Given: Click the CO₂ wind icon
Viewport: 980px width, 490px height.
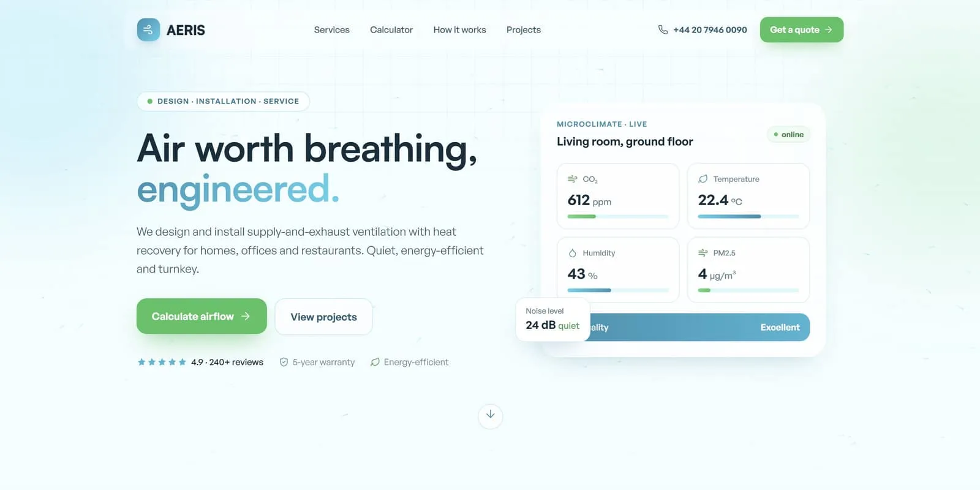Looking at the screenshot, I should point(573,179).
